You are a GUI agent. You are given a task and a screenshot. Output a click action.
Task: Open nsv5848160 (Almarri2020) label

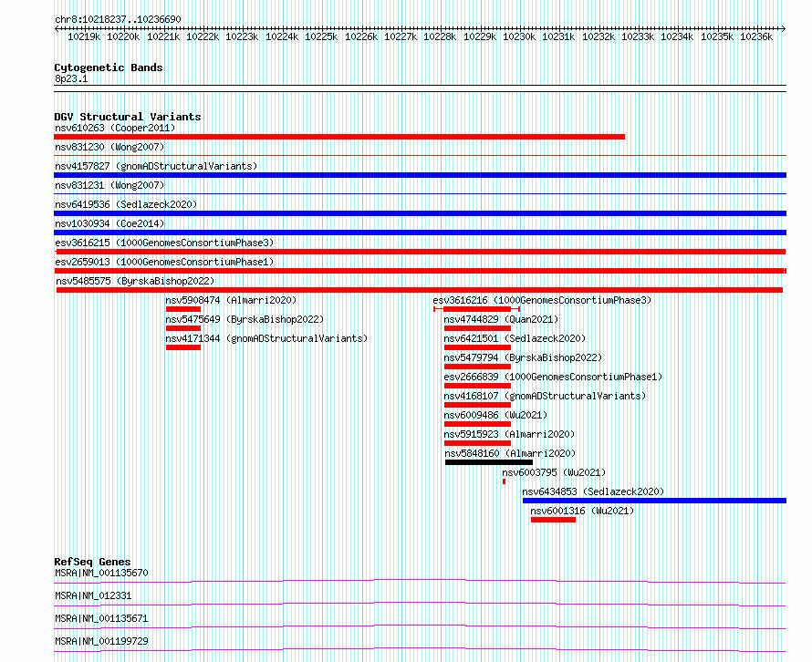510,453
